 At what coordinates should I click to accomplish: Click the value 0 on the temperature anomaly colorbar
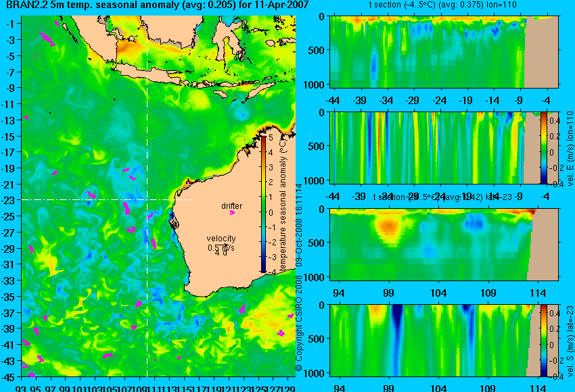(271, 212)
